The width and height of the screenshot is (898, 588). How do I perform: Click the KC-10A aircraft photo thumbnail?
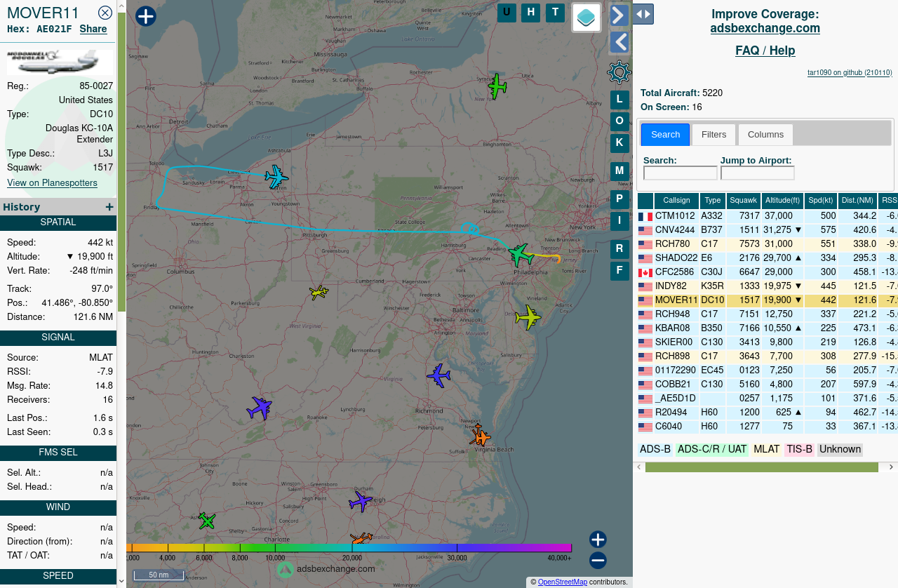pyautogui.click(x=59, y=62)
